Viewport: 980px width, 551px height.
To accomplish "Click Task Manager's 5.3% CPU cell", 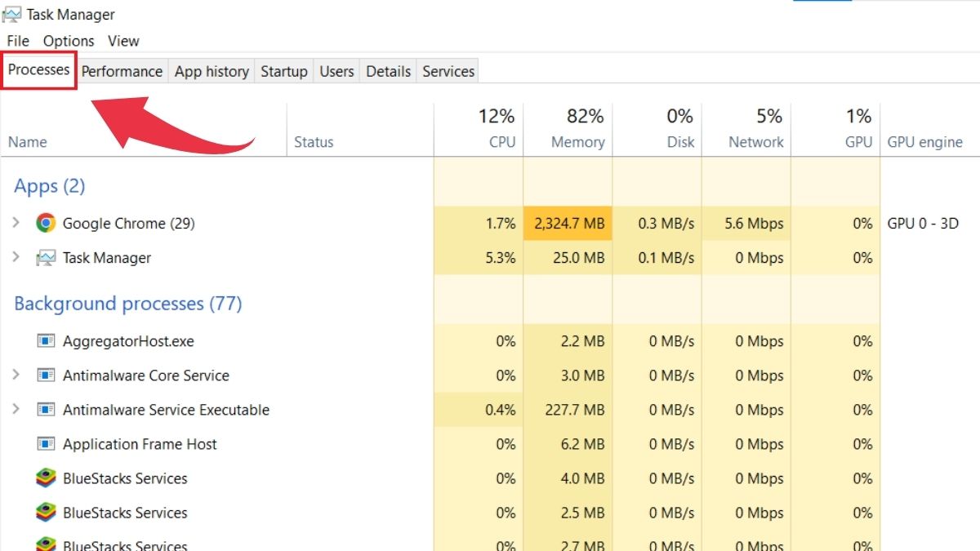I will 479,257.
